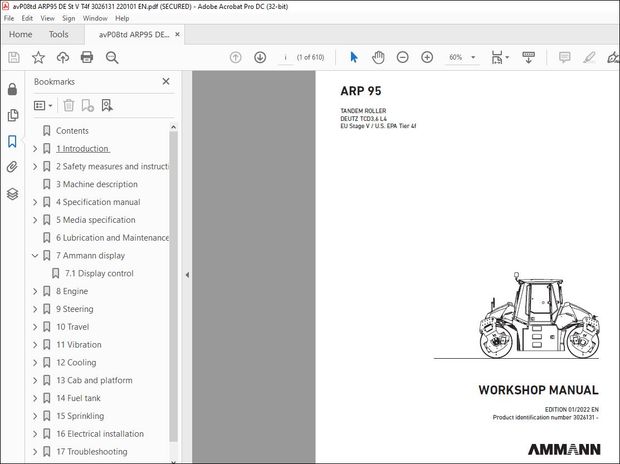Expand the 10 Travel bookmark
The image size is (620, 464).
35,327
